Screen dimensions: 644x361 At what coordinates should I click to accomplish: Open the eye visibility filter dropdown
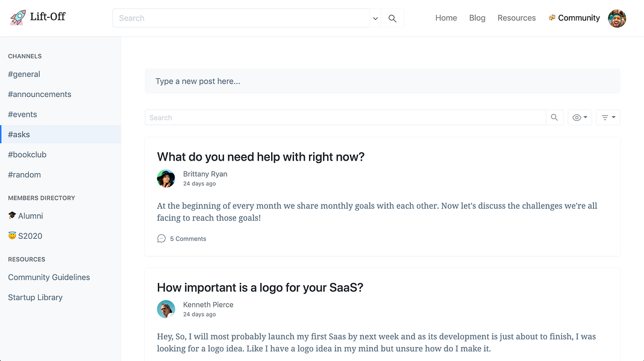(x=580, y=118)
